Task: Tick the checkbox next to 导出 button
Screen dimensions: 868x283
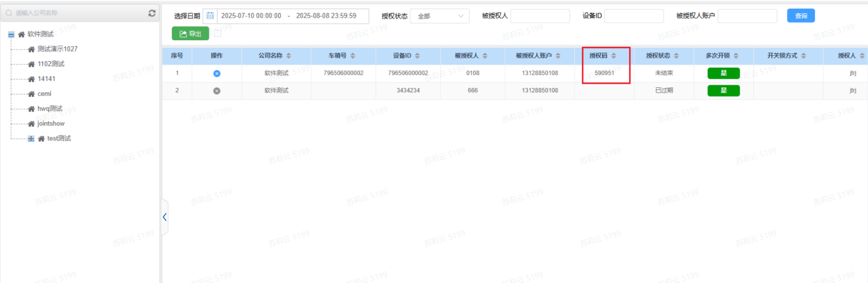Action: (x=217, y=33)
